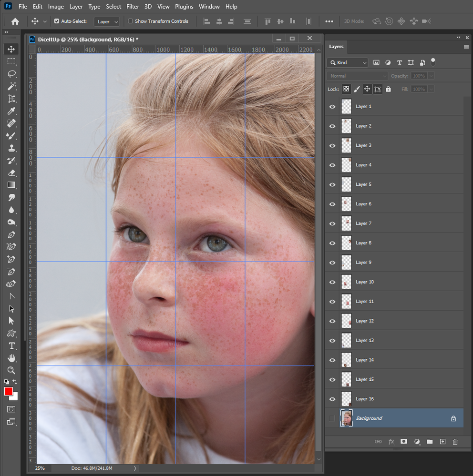Screen dimensions: 473x476
Task: Go to Photoshop Home screen
Action: (x=15, y=21)
